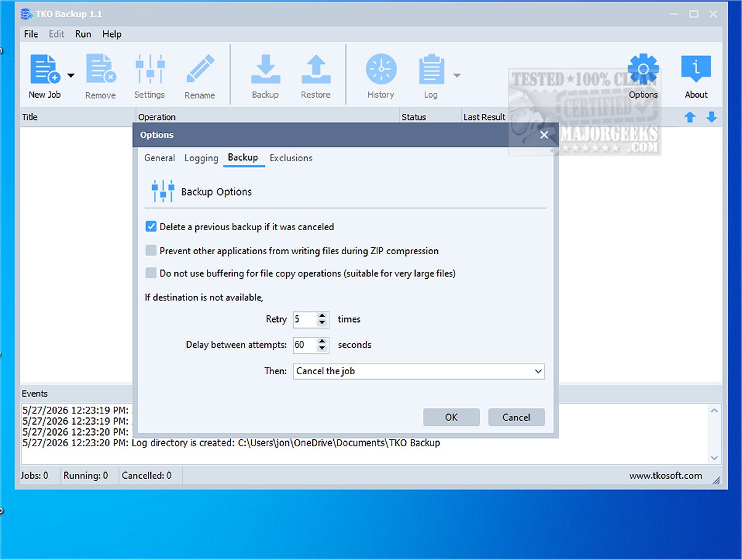
Task: Click the Log directory is created event line
Action: coord(231,443)
